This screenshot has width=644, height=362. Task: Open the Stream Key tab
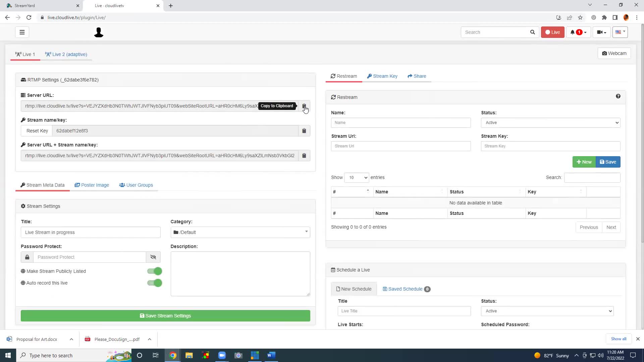point(382,76)
